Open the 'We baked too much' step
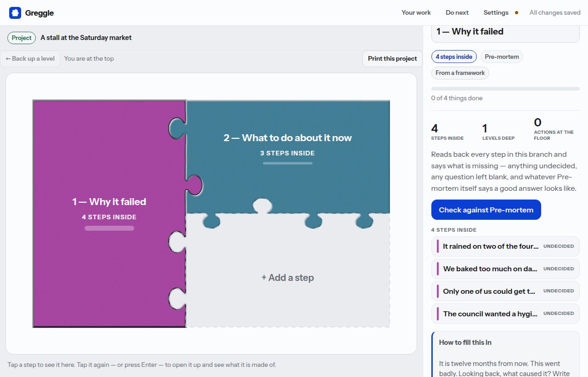588x377 pixels. click(x=505, y=269)
